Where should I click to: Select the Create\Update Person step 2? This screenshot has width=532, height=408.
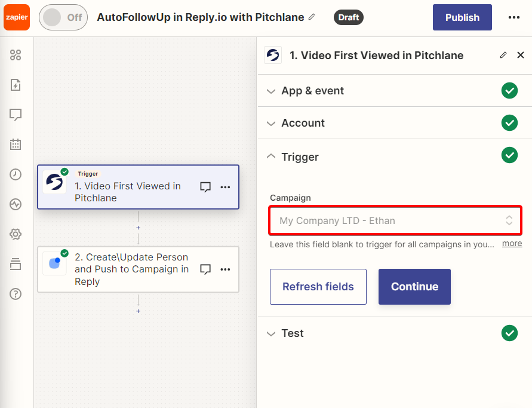click(x=138, y=269)
